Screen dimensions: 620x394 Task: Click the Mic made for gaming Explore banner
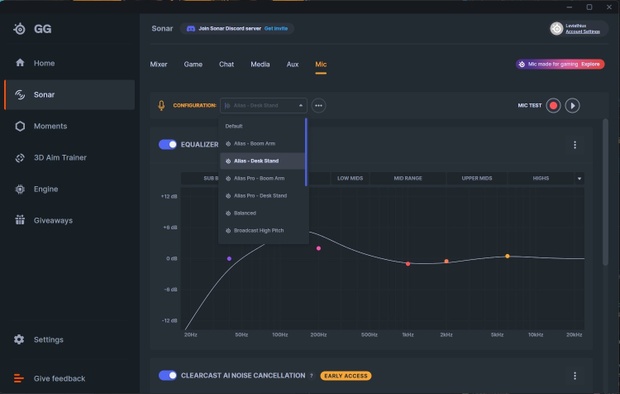pos(560,64)
